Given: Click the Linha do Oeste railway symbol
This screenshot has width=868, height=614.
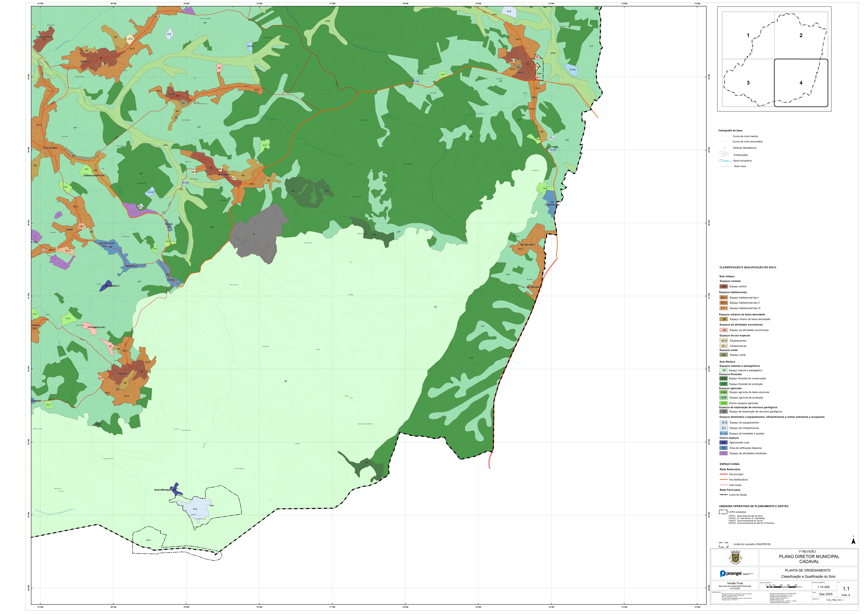Looking at the screenshot, I should point(724,495).
